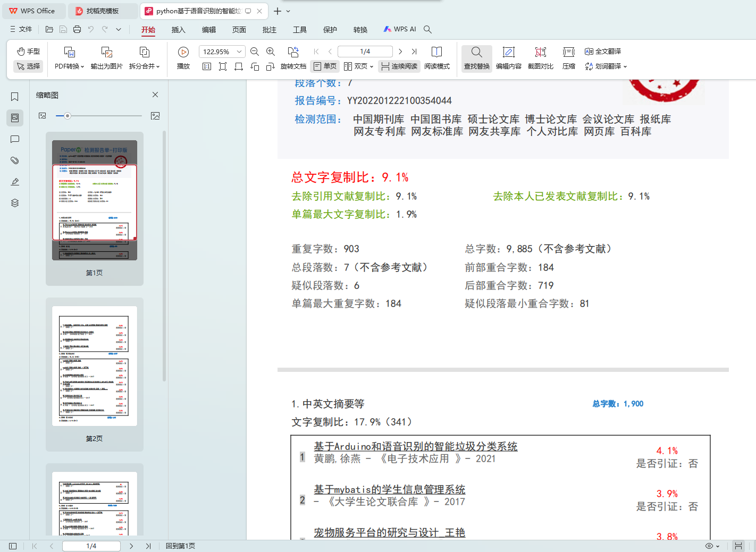The image size is (756, 552).
Task: Open the Annotate ribbon tab
Action: [x=269, y=30]
